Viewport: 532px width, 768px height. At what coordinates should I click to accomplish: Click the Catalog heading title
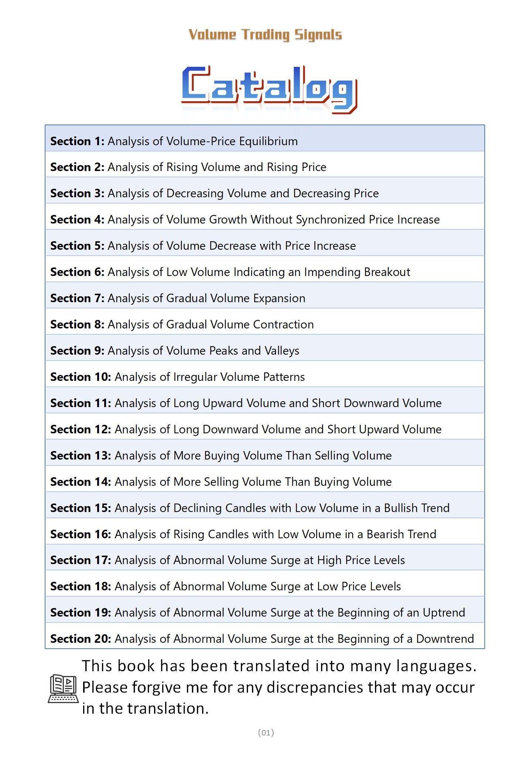pyautogui.click(x=269, y=89)
